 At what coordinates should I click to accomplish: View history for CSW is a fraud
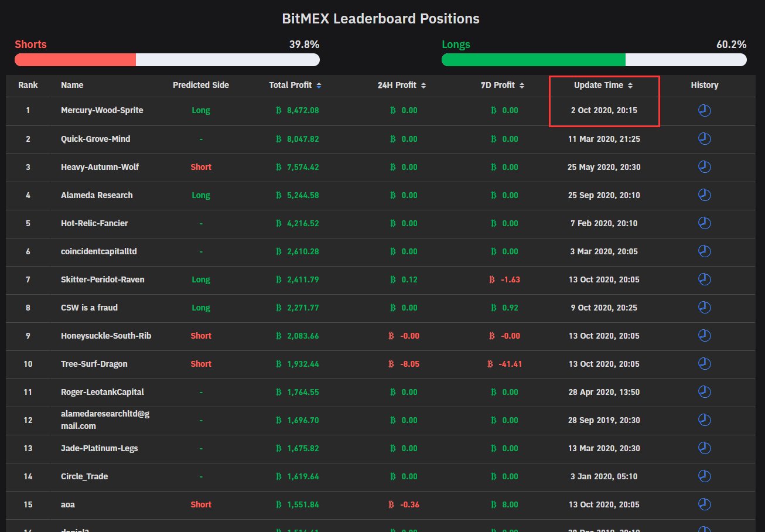(704, 308)
